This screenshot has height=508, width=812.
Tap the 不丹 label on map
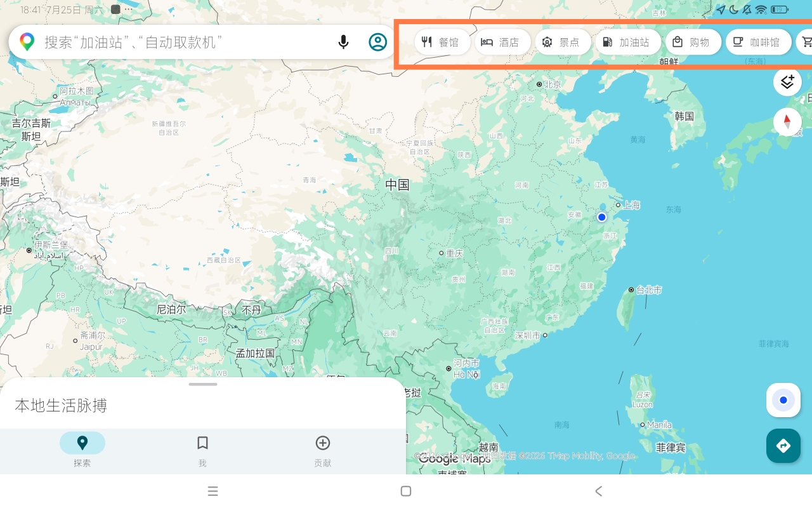coord(252,311)
